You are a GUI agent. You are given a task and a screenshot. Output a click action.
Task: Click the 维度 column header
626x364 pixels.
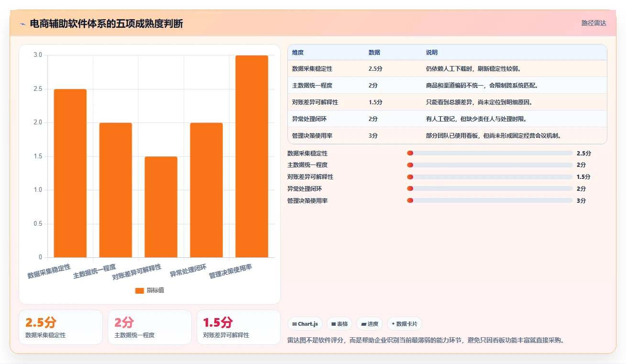point(298,53)
